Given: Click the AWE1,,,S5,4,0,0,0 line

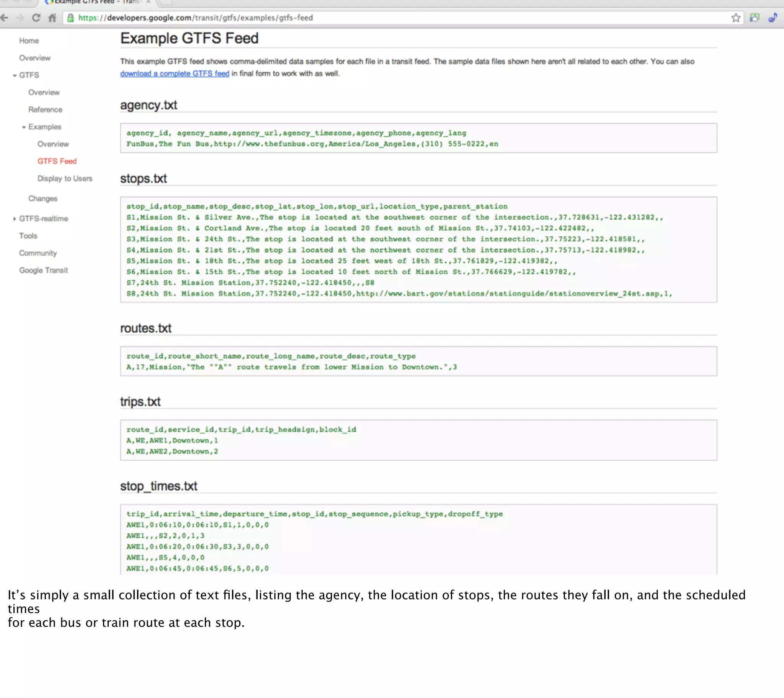Looking at the screenshot, I should (x=165, y=558).
